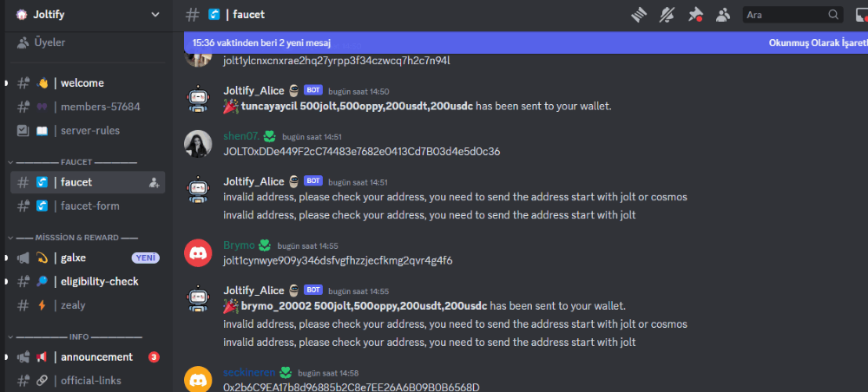The width and height of the screenshot is (868, 392).
Task: Toggle channel notification mute bell
Action: (x=667, y=15)
